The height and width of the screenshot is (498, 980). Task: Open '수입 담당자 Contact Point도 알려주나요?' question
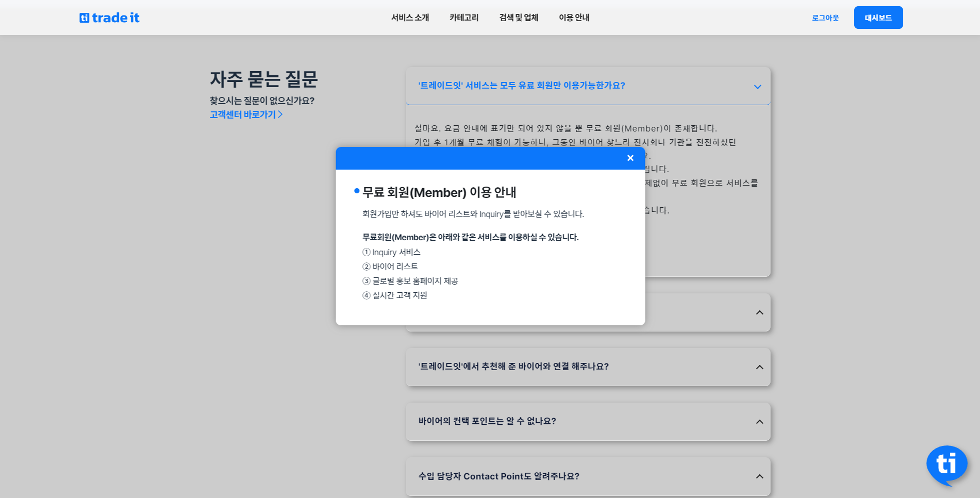[499, 476]
